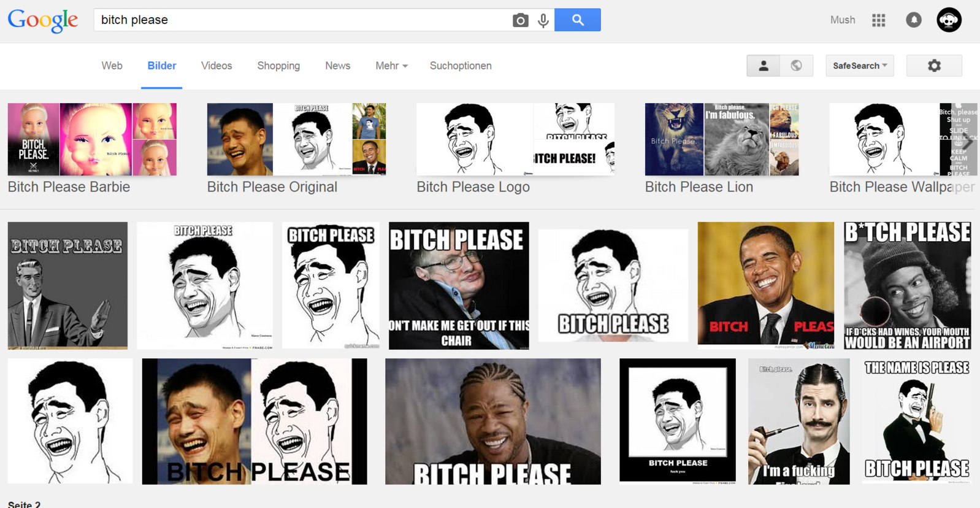Click the camera search-by-image icon

[520, 20]
